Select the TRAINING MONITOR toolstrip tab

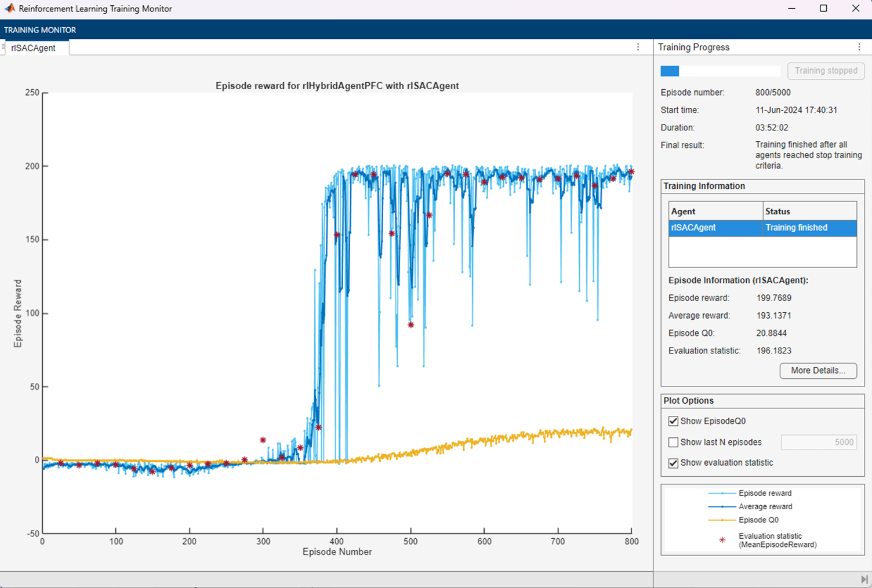coord(40,30)
